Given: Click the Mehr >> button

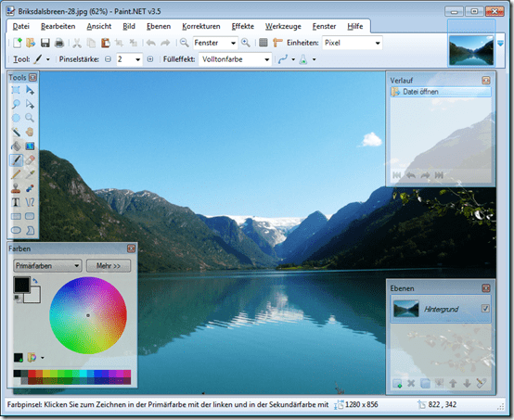Looking at the screenshot, I should click(109, 266).
